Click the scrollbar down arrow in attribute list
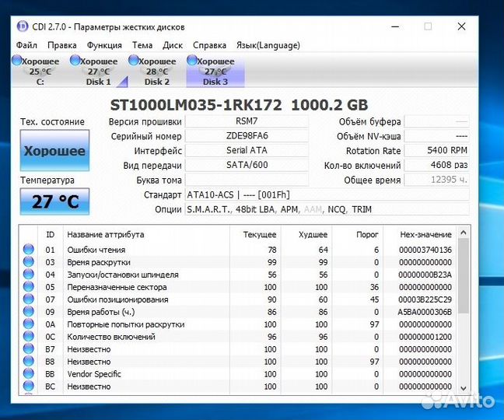Screen dimensions: 504x420 (464, 388)
